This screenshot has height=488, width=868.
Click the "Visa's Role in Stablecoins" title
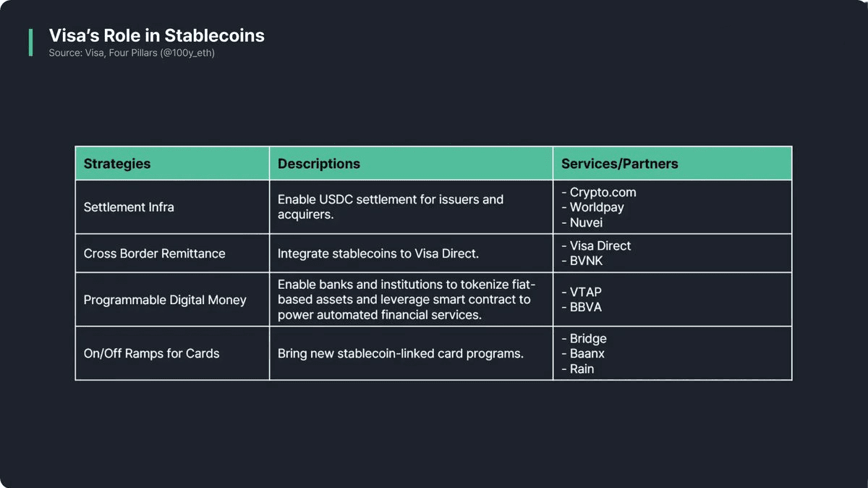156,35
